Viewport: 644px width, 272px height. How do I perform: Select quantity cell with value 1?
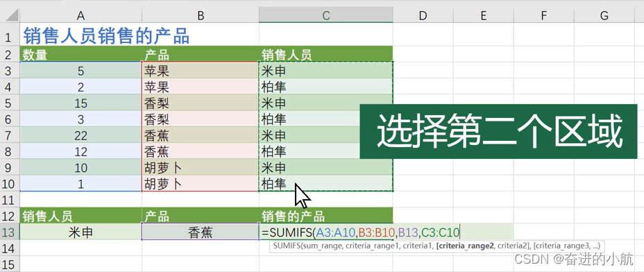(x=81, y=184)
